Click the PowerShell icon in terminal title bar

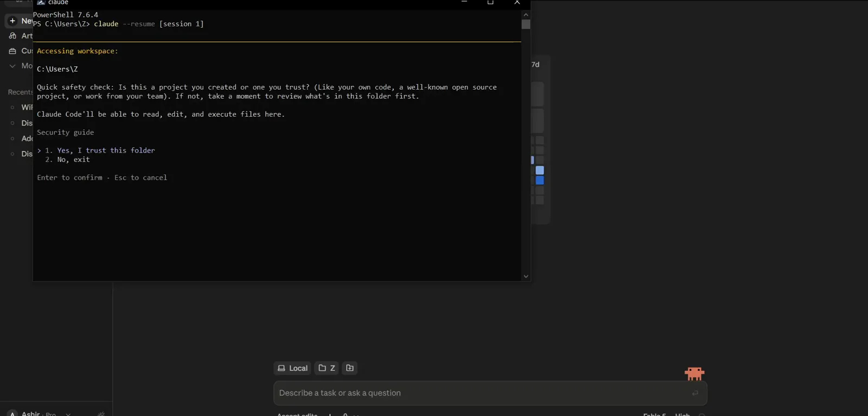[41, 3]
